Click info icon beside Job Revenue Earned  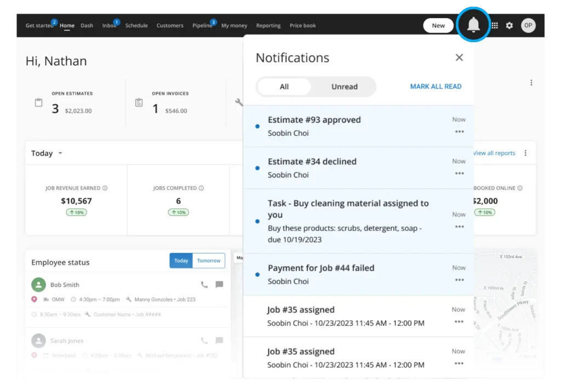105,188
